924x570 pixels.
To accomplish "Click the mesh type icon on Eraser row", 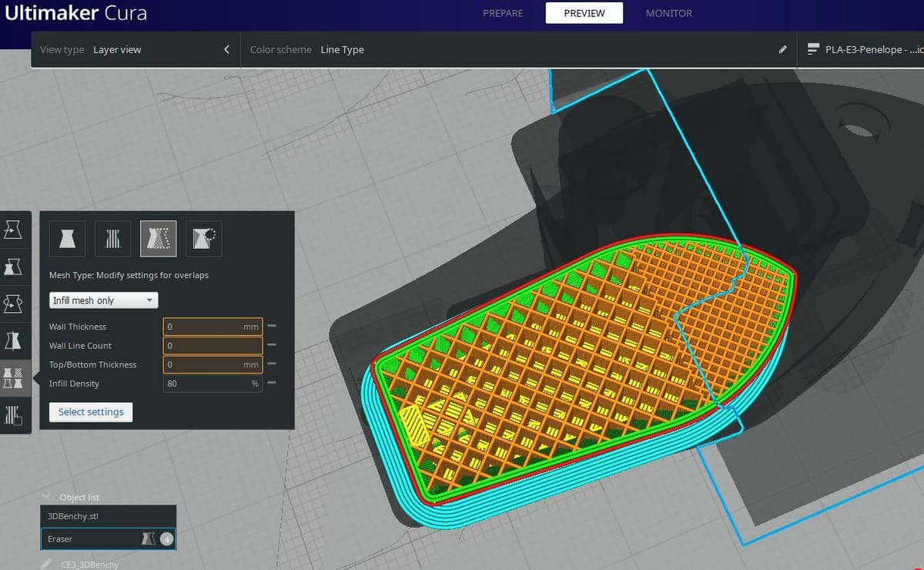I will pyautogui.click(x=149, y=539).
